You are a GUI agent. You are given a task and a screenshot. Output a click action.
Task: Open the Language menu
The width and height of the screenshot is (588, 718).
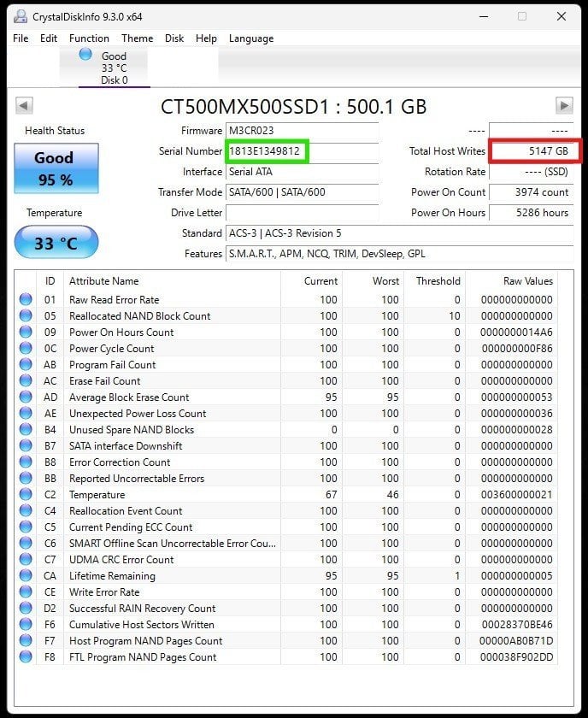point(251,38)
